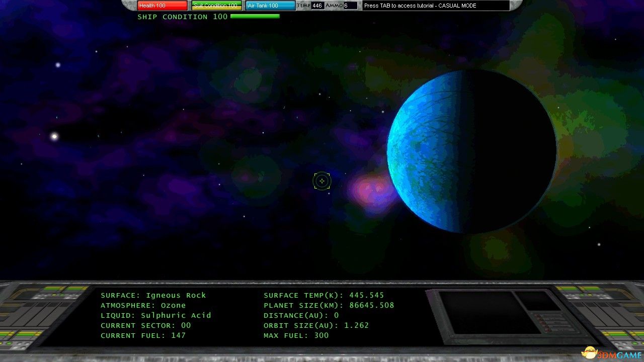Click the tutorial hint message box
This screenshot has height=362, width=644.
[436, 6]
